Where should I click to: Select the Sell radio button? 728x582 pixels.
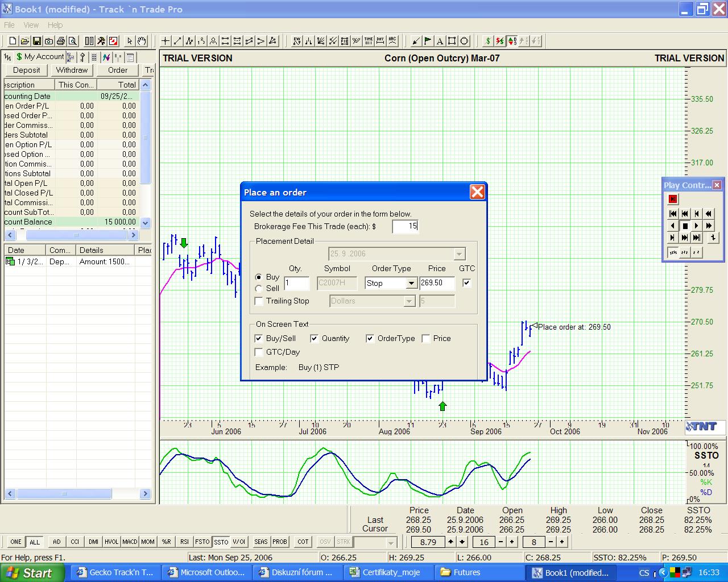pyautogui.click(x=259, y=289)
